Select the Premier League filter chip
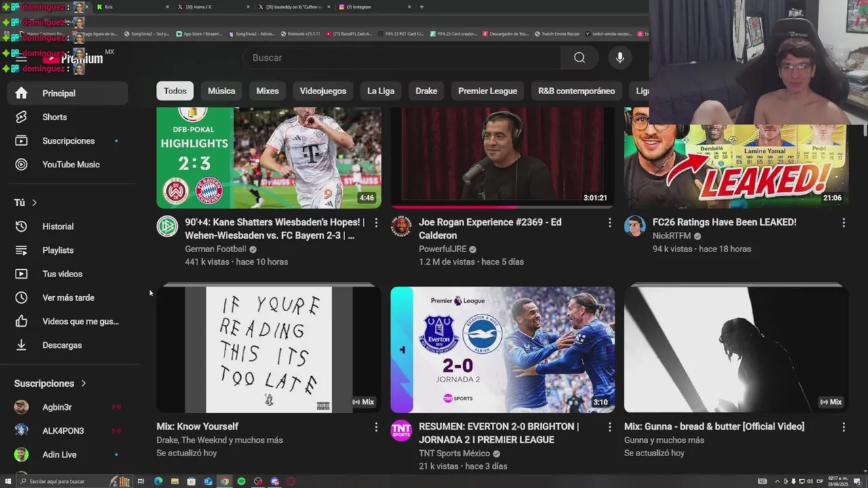Image resolution: width=868 pixels, height=488 pixels. click(x=488, y=91)
